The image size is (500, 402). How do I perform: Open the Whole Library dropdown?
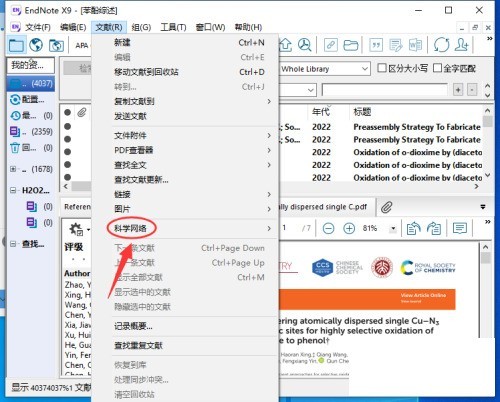pyautogui.click(x=325, y=69)
